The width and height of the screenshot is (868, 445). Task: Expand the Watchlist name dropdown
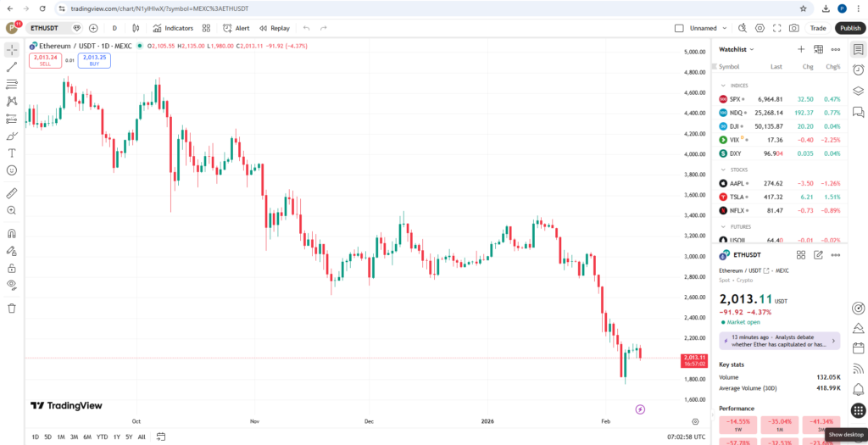click(735, 49)
